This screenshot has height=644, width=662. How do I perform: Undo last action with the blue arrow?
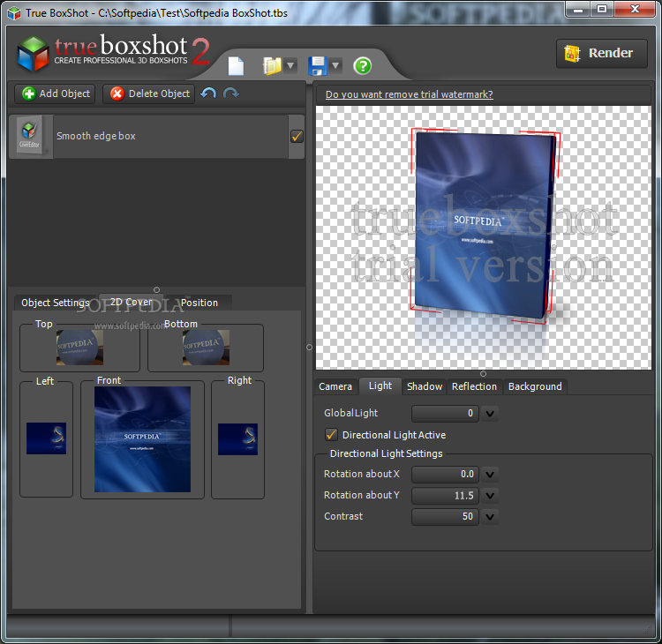point(208,94)
